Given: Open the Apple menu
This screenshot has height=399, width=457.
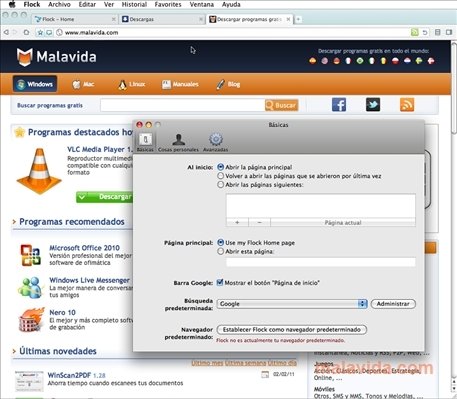Looking at the screenshot, I should 12,4.
